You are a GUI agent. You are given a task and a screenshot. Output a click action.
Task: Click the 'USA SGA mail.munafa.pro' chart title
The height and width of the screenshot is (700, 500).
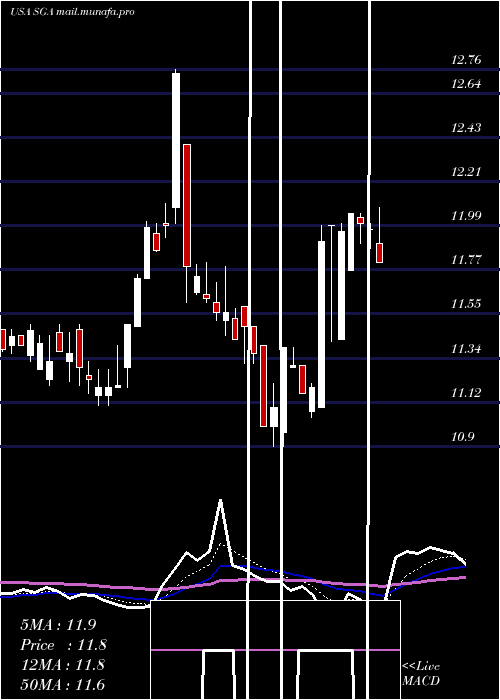tap(72, 12)
